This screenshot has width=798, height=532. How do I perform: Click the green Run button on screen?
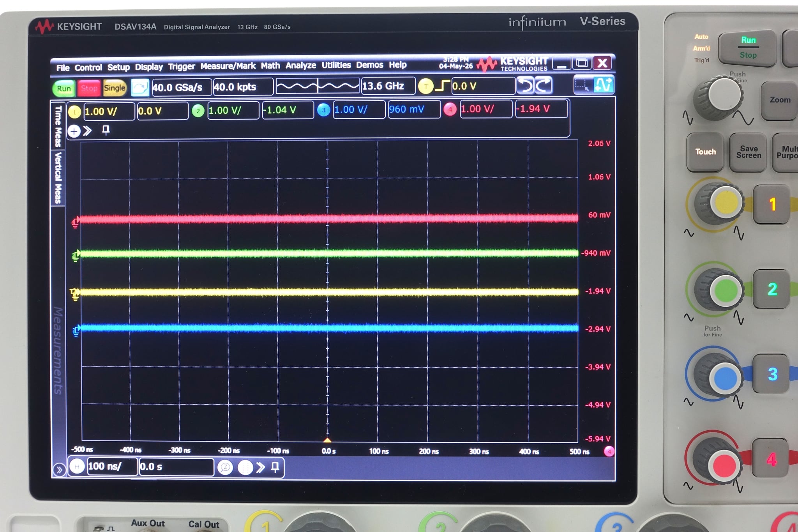click(x=64, y=88)
